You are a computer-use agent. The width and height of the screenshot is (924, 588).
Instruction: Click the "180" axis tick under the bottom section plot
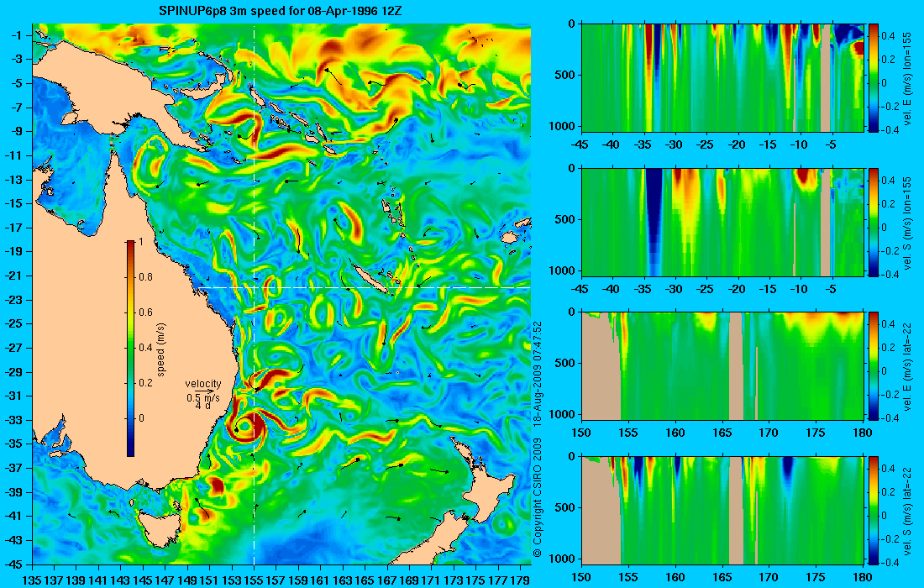tap(863, 577)
